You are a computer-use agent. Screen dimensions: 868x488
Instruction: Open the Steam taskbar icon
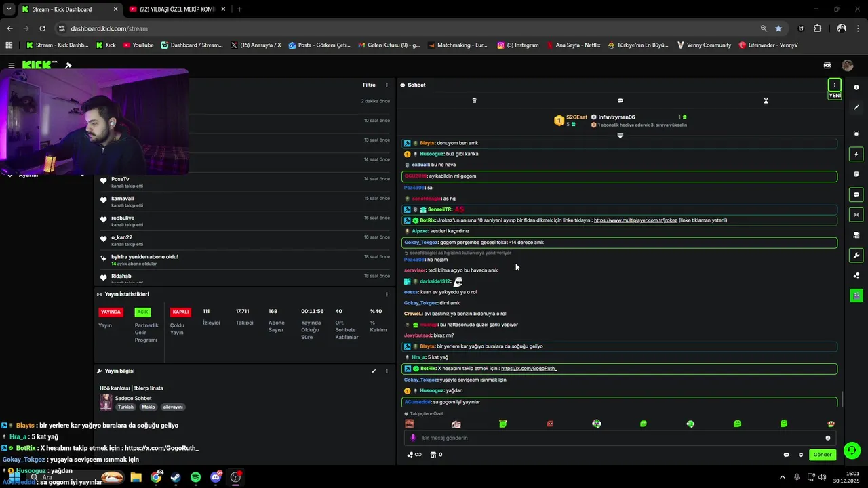[x=176, y=477]
